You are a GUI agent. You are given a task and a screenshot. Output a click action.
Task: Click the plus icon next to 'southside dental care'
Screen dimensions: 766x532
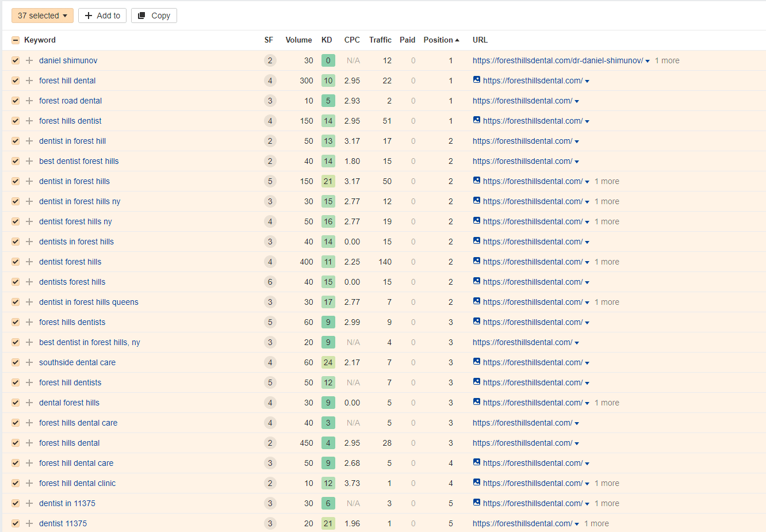[x=29, y=362]
